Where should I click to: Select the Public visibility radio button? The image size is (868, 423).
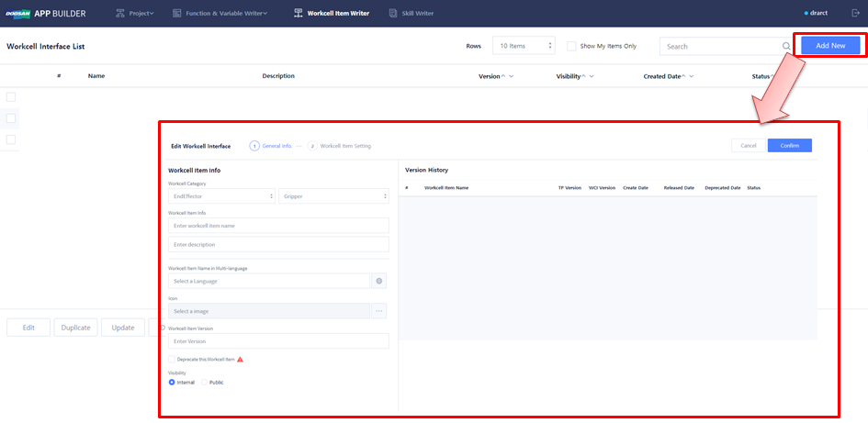click(204, 382)
